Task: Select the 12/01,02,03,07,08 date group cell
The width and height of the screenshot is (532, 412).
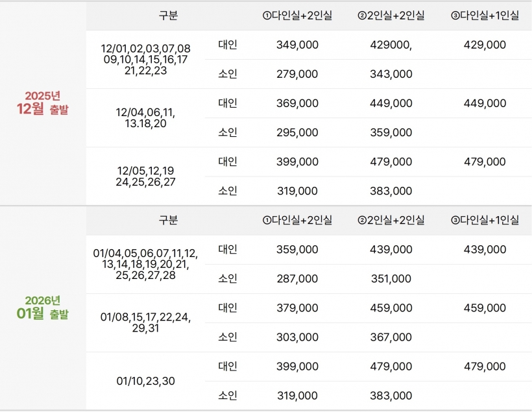Action: click(146, 60)
